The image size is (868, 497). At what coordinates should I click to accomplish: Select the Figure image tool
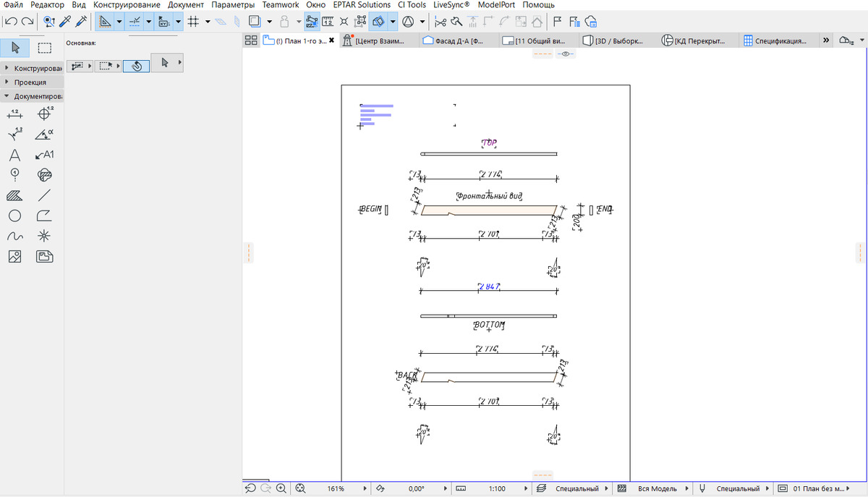(x=14, y=256)
